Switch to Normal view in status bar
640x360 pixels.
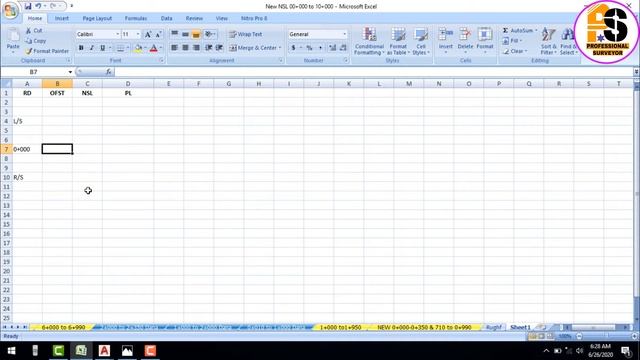click(532, 336)
